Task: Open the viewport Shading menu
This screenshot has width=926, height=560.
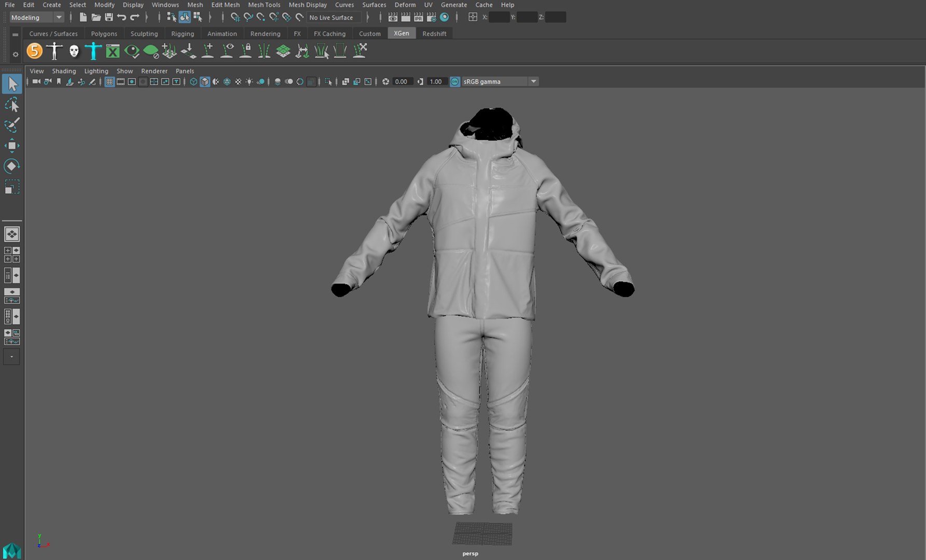Action: click(x=64, y=71)
